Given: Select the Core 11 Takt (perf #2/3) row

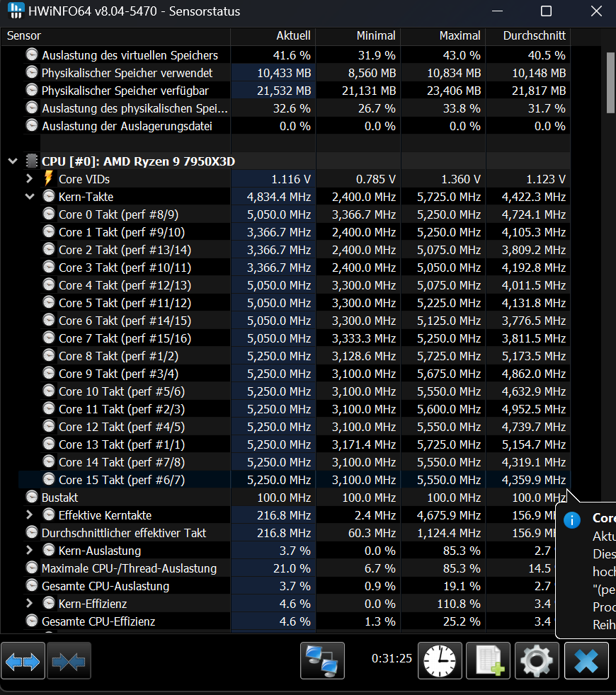Looking at the screenshot, I should (x=295, y=409).
